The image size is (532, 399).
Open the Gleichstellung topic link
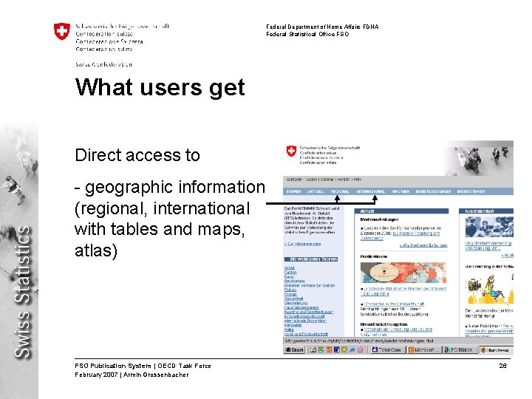tap(296, 303)
